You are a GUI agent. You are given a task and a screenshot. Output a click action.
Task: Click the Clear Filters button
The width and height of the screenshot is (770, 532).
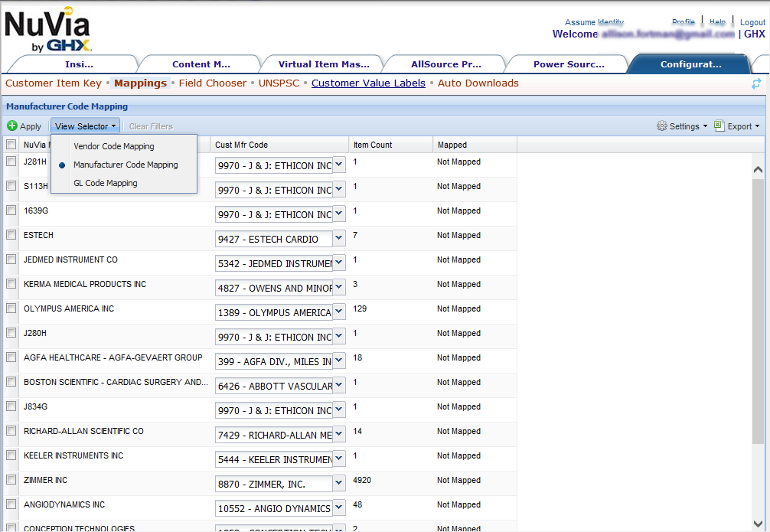coord(151,126)
